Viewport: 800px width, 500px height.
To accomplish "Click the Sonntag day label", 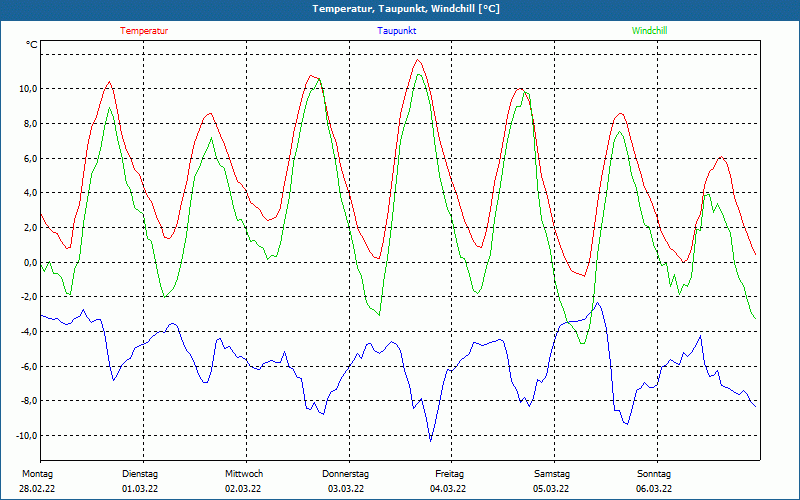I will click(654, 474).
